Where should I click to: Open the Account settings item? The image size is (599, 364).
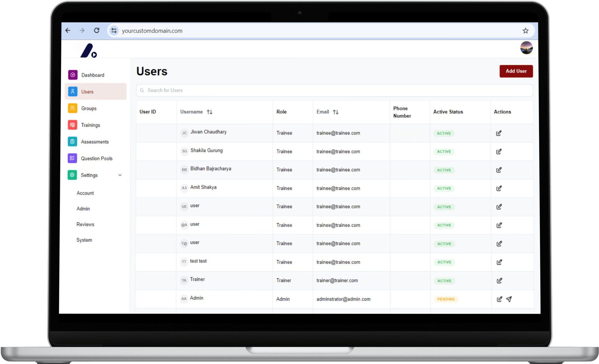click(85, 193)
